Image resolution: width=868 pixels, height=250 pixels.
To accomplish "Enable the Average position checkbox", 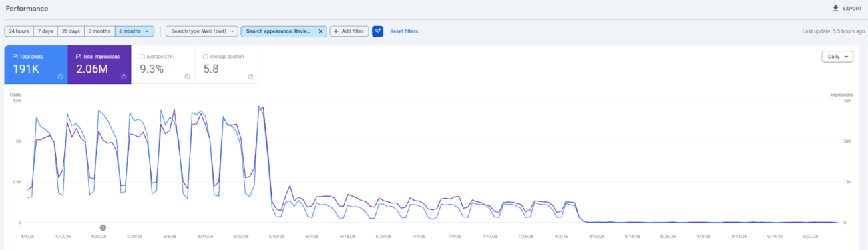I will [205, 57].
